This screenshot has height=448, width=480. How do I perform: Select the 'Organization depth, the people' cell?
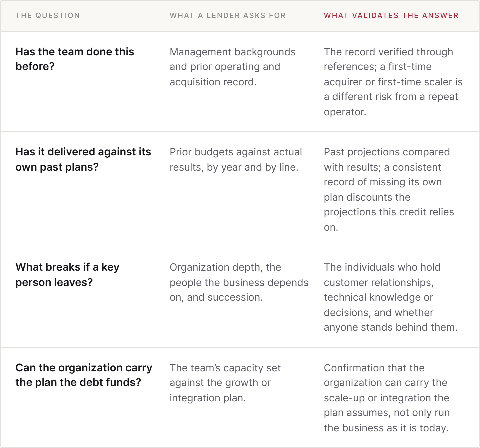click(x=239, y=282)
